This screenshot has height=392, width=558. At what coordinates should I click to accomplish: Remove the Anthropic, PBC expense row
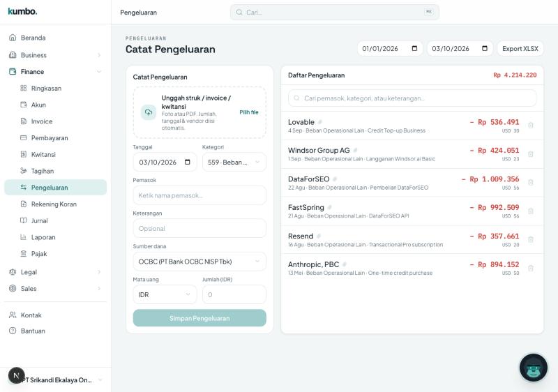pos(531,269)
